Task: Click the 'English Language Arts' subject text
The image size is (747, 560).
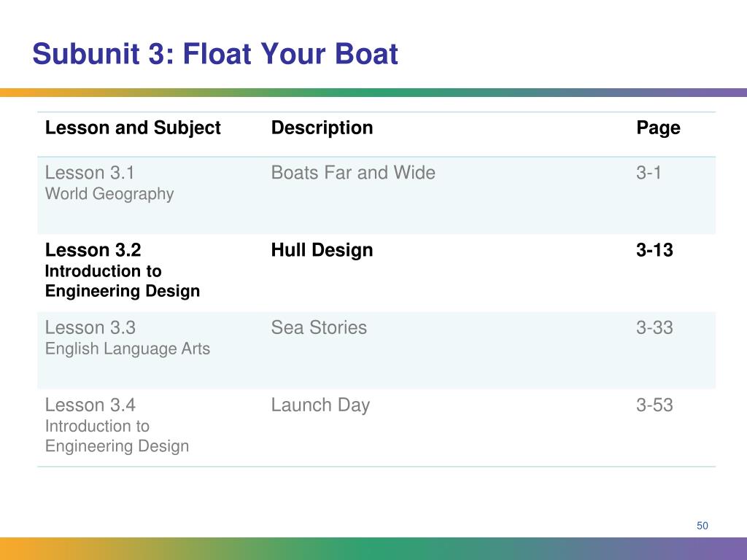Action: [x=127, y=349]
